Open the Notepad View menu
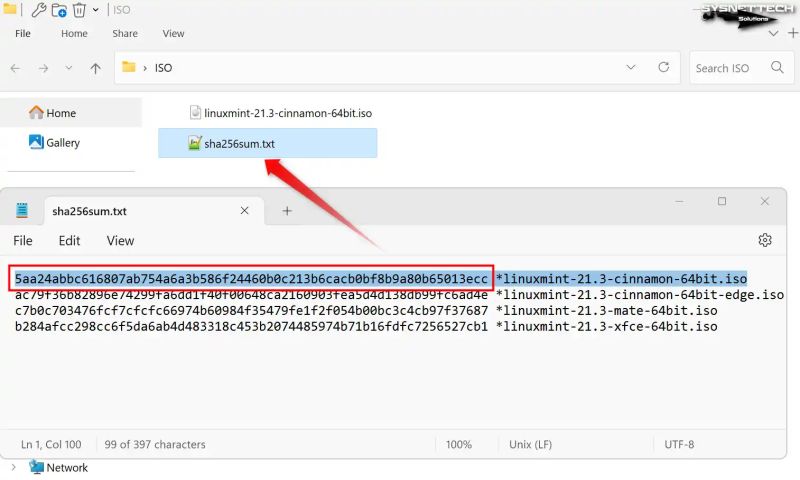Image resolution: width=800 pixels, height=480 pixels. (x=120, y=241)
